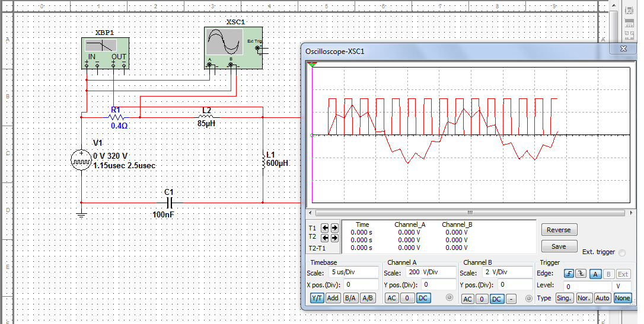
Task: Enable Add mode in Timebase
Action: pos(332,298)
